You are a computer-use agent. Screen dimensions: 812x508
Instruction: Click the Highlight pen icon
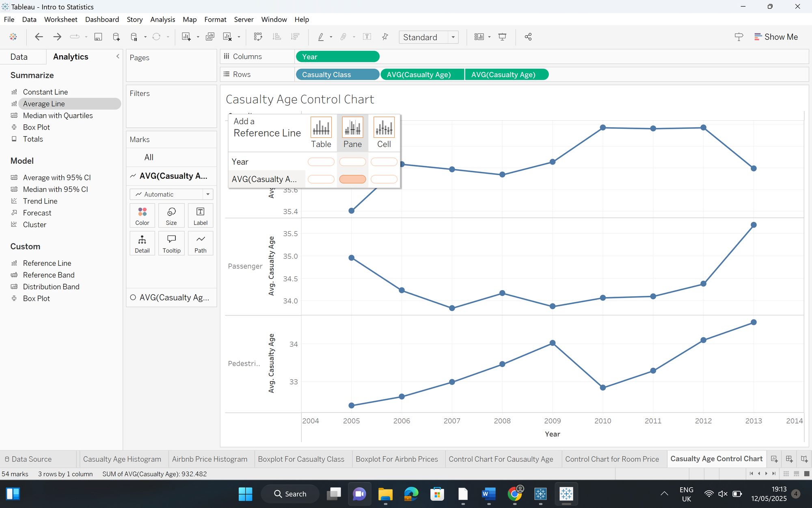[321, 37]
